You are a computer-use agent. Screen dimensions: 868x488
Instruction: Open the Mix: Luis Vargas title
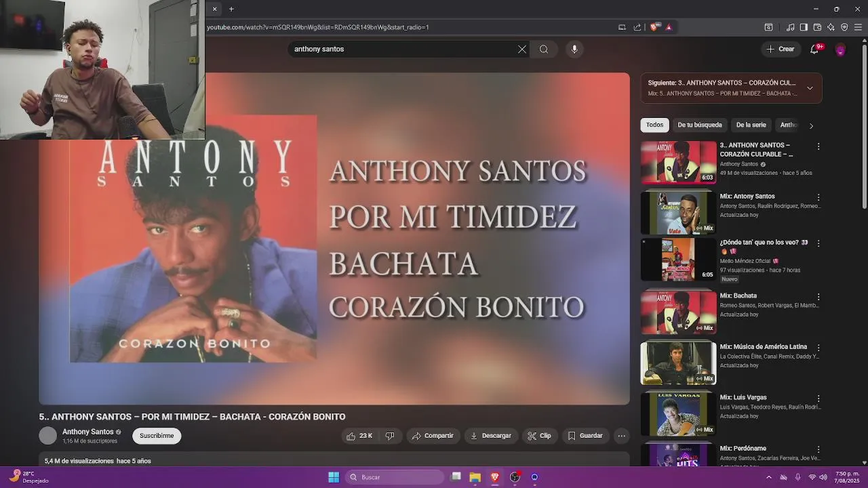coord(743,397)
